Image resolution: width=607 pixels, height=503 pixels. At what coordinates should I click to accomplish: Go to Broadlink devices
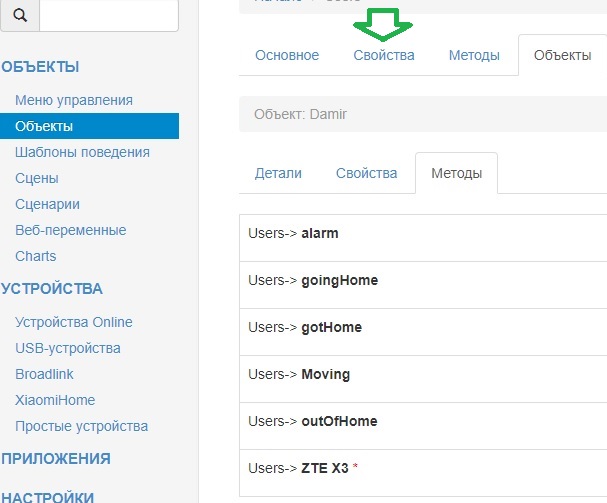click(46, 374)
